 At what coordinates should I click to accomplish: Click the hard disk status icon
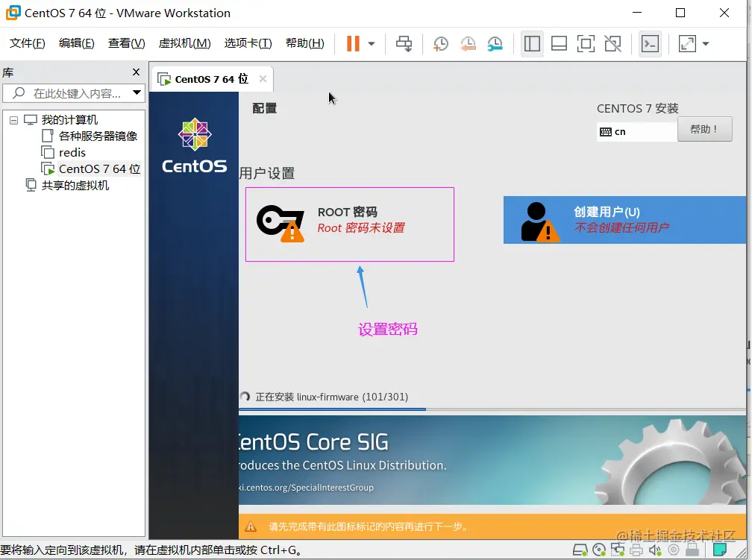[581, 550]
